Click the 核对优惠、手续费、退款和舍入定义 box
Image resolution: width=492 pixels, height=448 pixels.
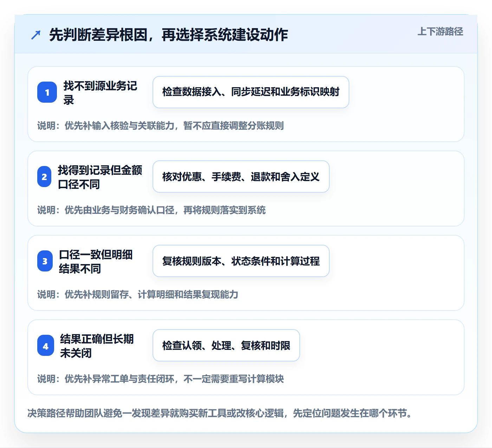pos(241,177)
